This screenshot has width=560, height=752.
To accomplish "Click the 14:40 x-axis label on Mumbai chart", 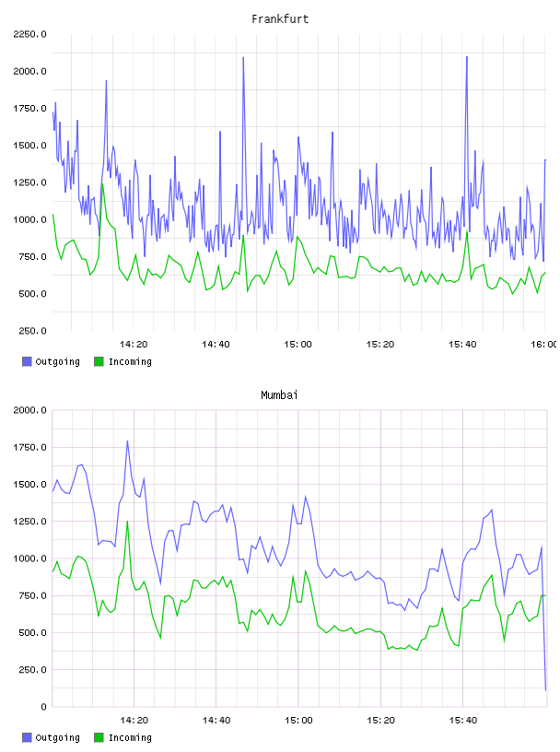I will click(x=216, y=721).
